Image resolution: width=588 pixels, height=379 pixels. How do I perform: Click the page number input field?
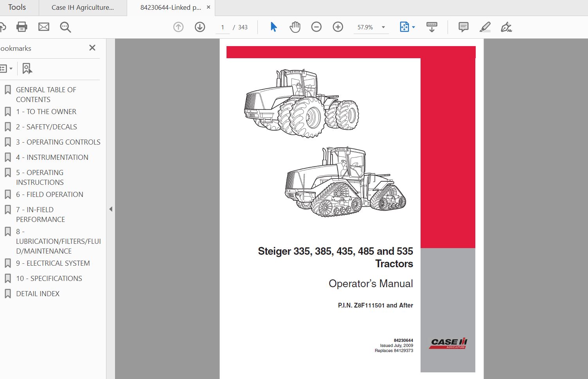[x=223, y=27]
